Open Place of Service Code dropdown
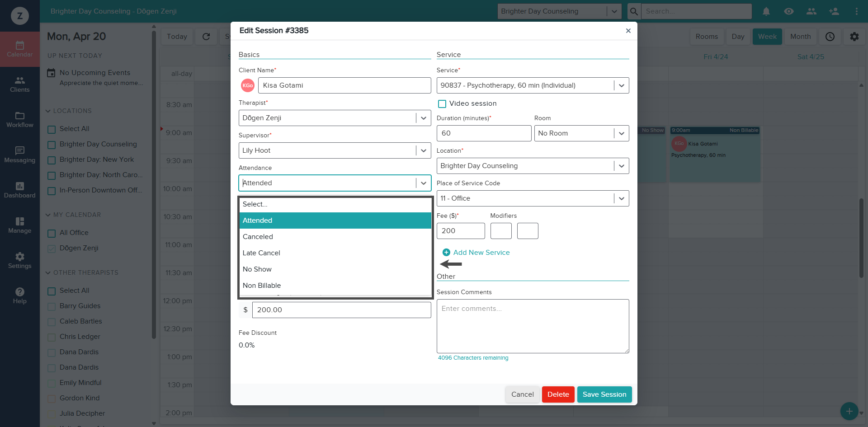Screen dimensions: 868x427 [x=533, y=198]
